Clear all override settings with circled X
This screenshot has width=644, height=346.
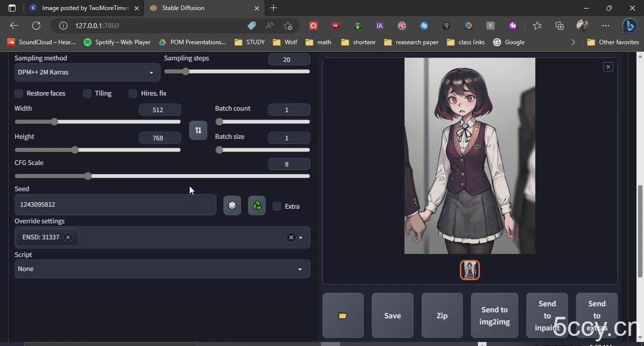coord(291,237)
